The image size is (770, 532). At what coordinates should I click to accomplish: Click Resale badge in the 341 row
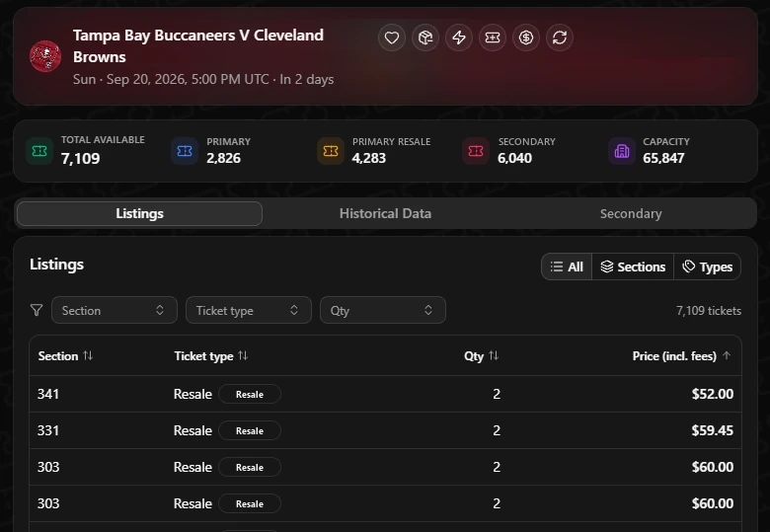[250, 394]
